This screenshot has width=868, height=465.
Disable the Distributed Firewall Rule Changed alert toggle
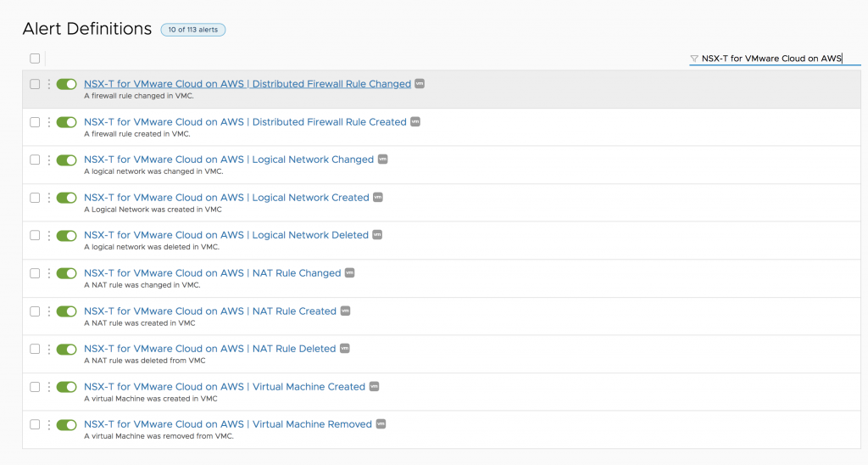coord(66,84)
